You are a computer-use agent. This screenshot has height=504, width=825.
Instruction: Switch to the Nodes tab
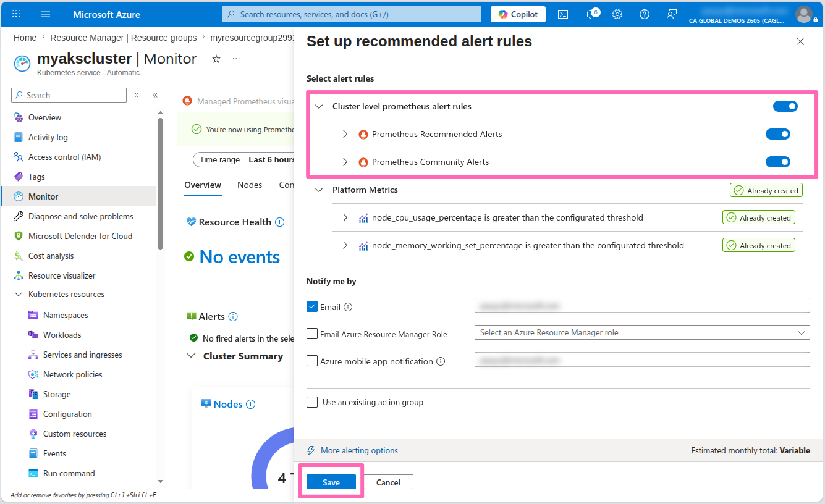[250, 185]
